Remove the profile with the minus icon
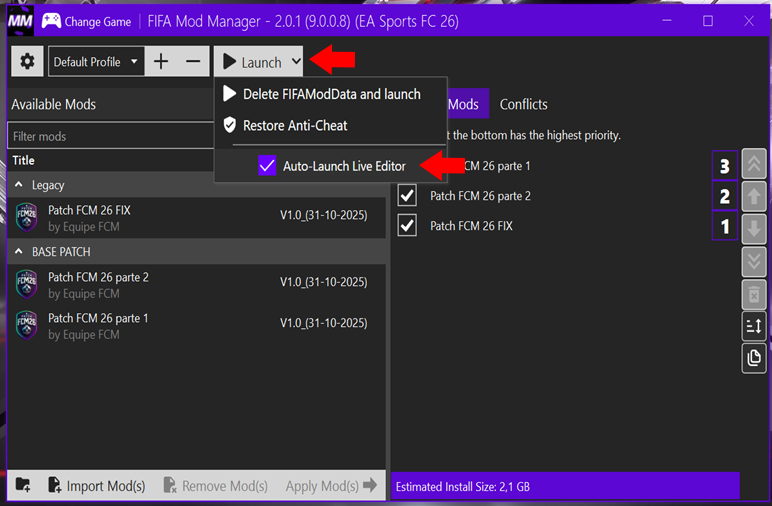Screen dimensions: 772x506 pyautogui.click(x=193, y=62)
